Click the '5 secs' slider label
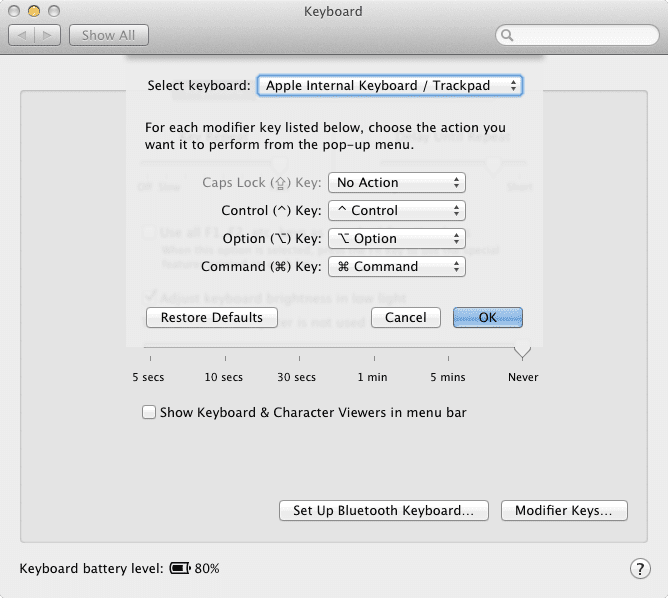This screenshot has width=668, height=598. coord(148,377)
